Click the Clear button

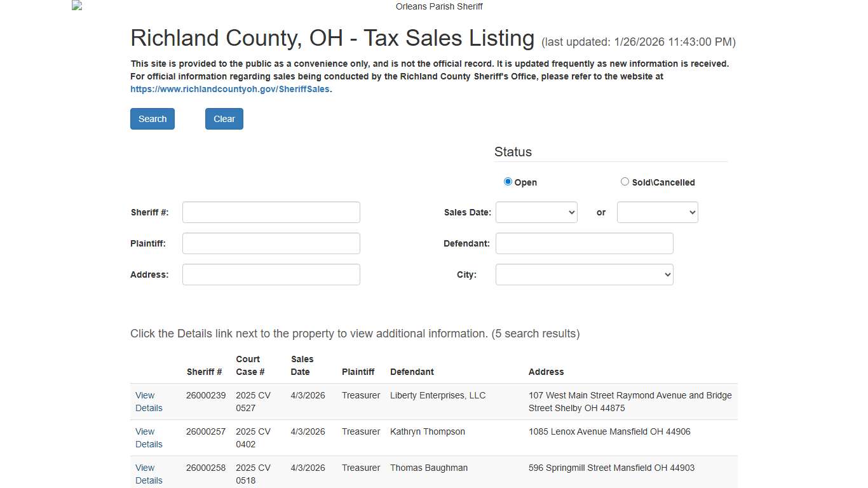click(224, 118)
